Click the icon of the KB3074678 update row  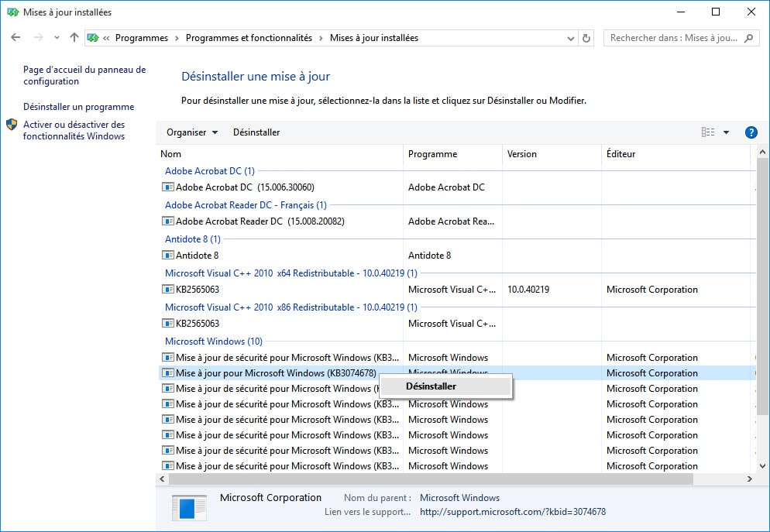pos(168,373)
